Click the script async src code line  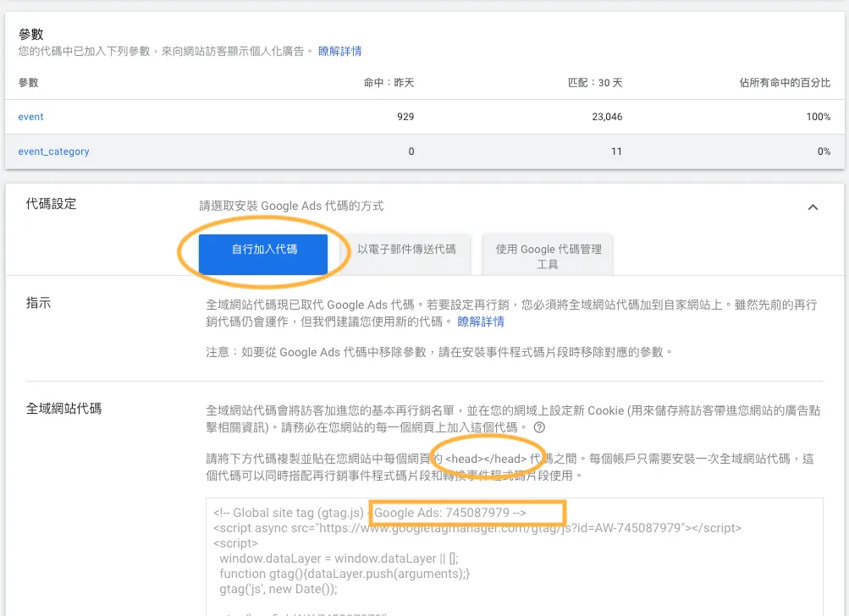pyautogui.click(x=477, y=528)
